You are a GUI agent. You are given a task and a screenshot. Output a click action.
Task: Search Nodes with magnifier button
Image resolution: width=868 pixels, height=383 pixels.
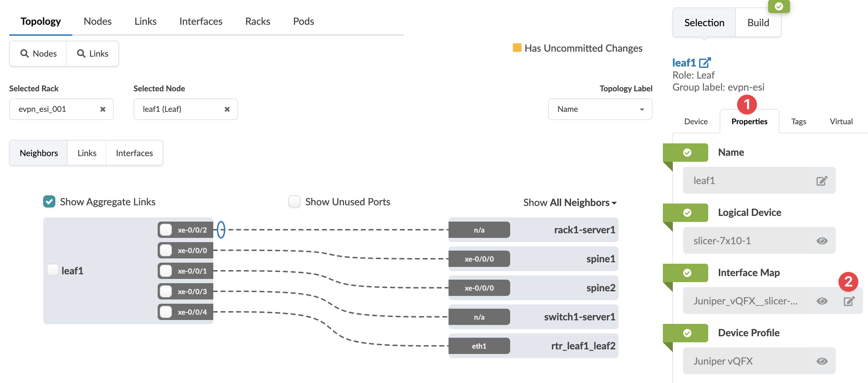38,54
